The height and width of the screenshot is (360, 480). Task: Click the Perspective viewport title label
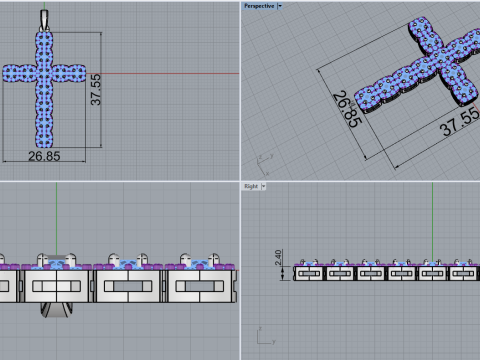(259, 6)
